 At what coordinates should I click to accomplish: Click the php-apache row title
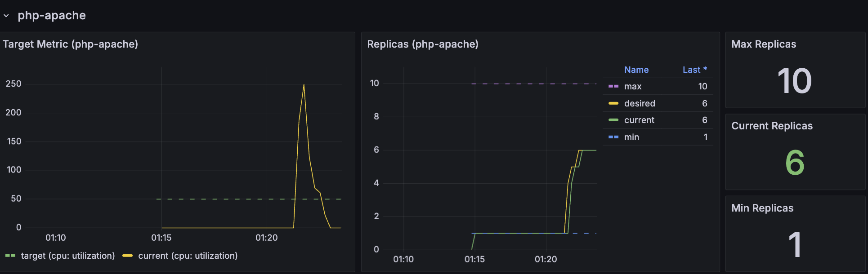coord(51,16)
